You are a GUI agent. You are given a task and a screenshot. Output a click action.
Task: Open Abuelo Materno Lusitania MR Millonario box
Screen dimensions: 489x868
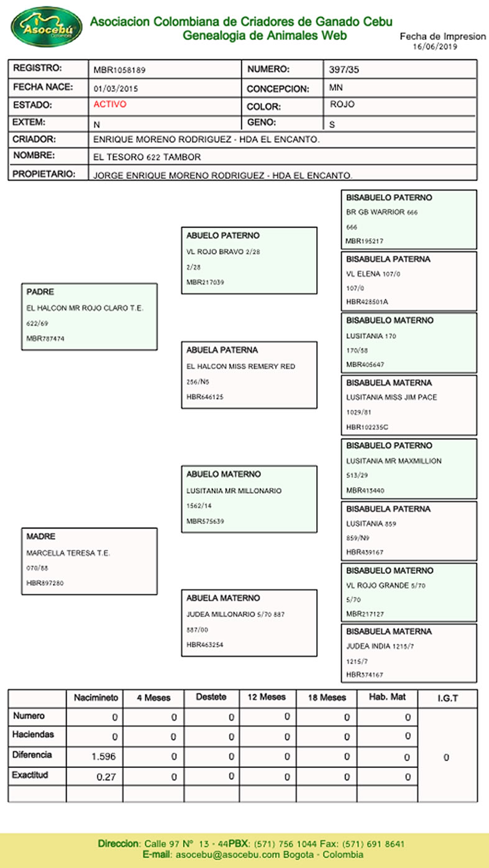coord(249,498)
